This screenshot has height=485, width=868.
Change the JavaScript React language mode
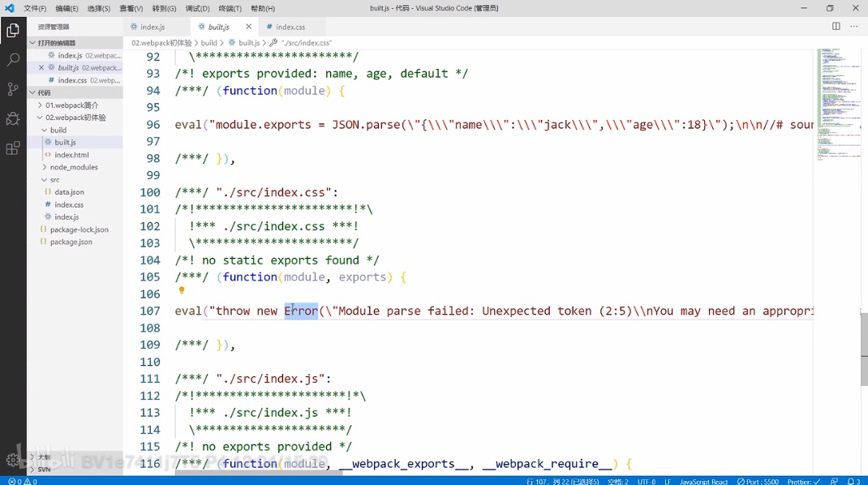tap(703, 481)
